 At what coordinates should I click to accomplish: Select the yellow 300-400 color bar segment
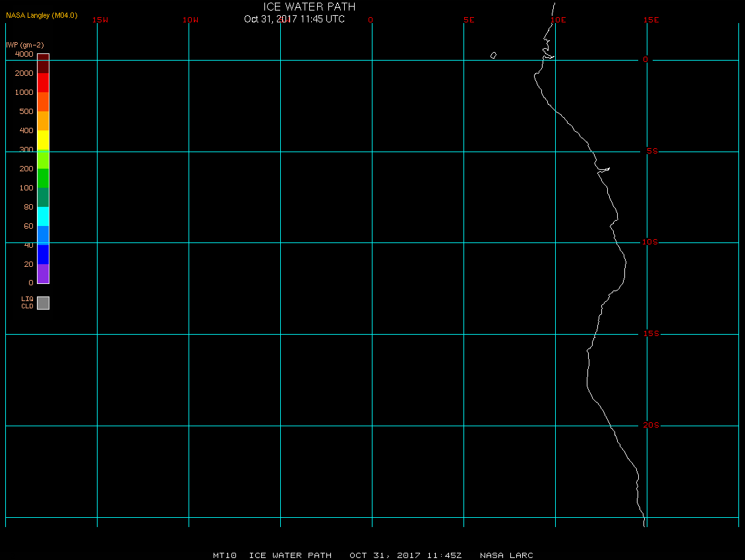coord(44,140)
